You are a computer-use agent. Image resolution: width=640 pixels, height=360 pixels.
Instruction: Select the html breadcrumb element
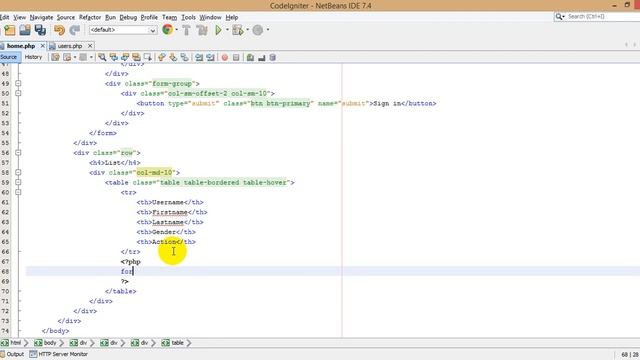point(11,343)
